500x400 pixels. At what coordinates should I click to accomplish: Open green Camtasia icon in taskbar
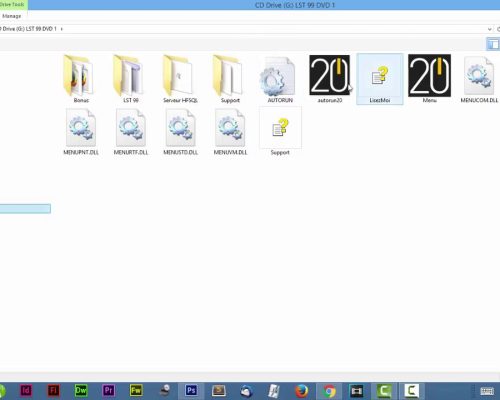point(384,391)
